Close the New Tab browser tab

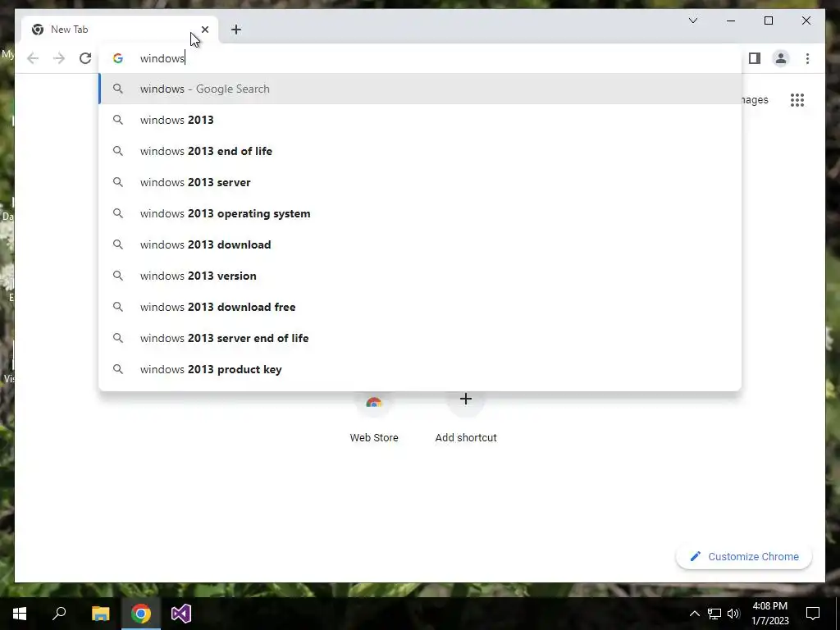(x=204, y=30)
